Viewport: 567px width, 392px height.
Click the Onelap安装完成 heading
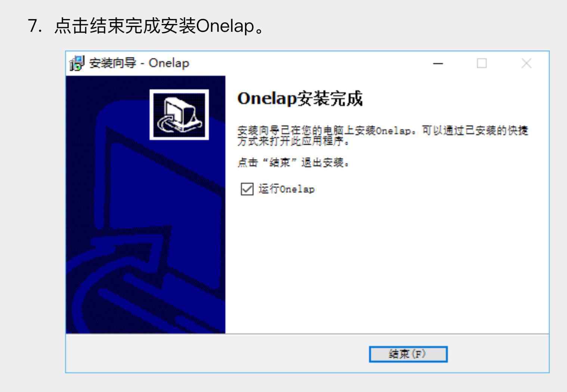pos(300,99)
